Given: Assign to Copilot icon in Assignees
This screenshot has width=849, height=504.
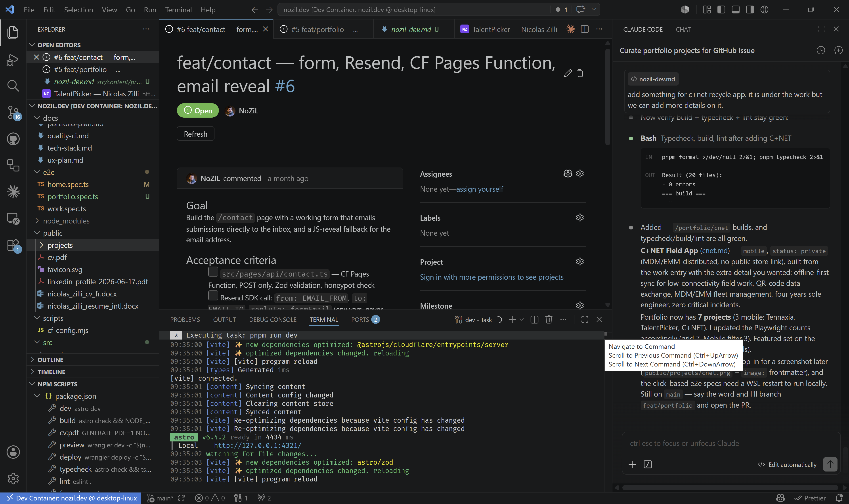Looking at the screenshot, I should click(x=568, y=174).
